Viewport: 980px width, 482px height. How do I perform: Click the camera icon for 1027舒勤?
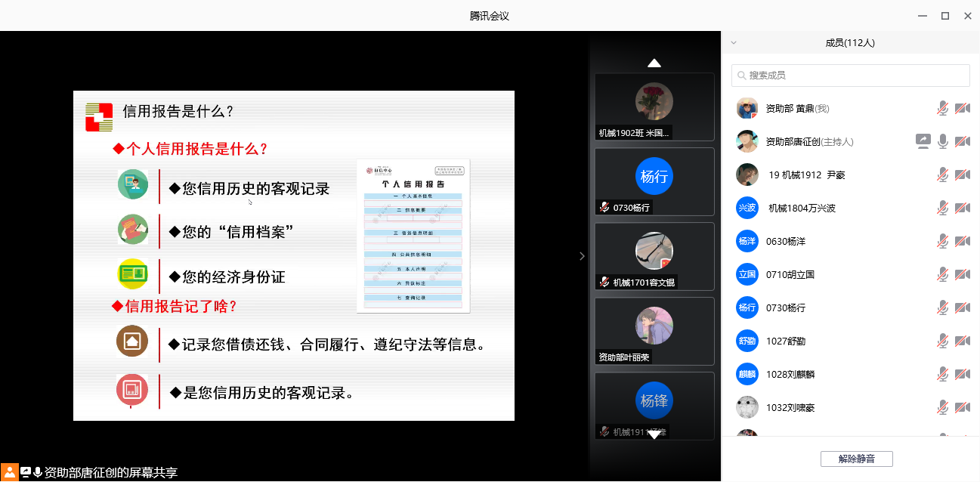point(962,341)
